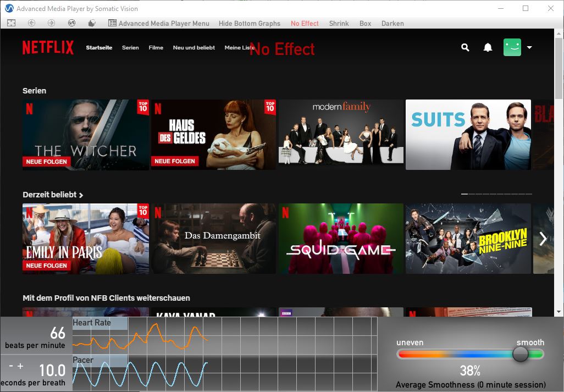Expand the profile dropdown arrow
The width and height of the screenshot is (564, 392).
pyautogui.click(x=529, y=47)
